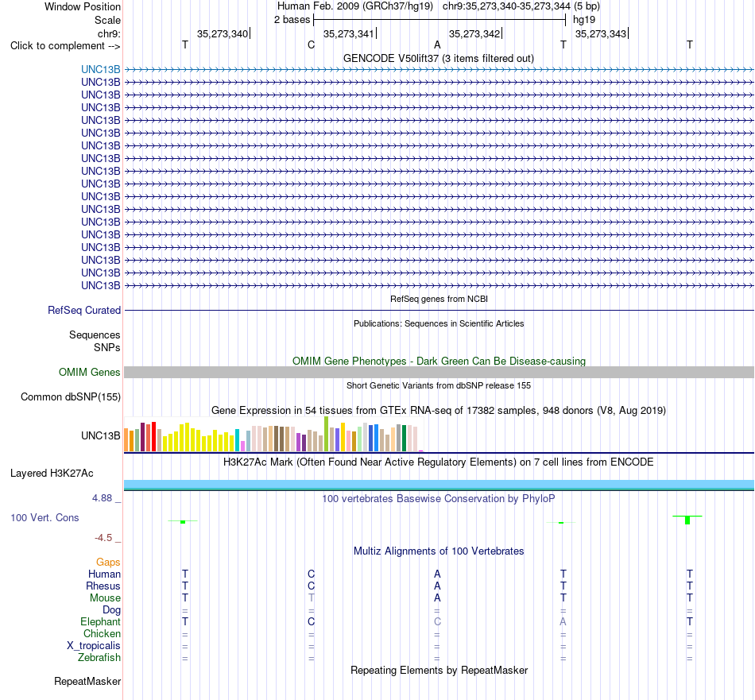Click the hg19 label beside scale bar
755x700 pixels.
[584, 20]
